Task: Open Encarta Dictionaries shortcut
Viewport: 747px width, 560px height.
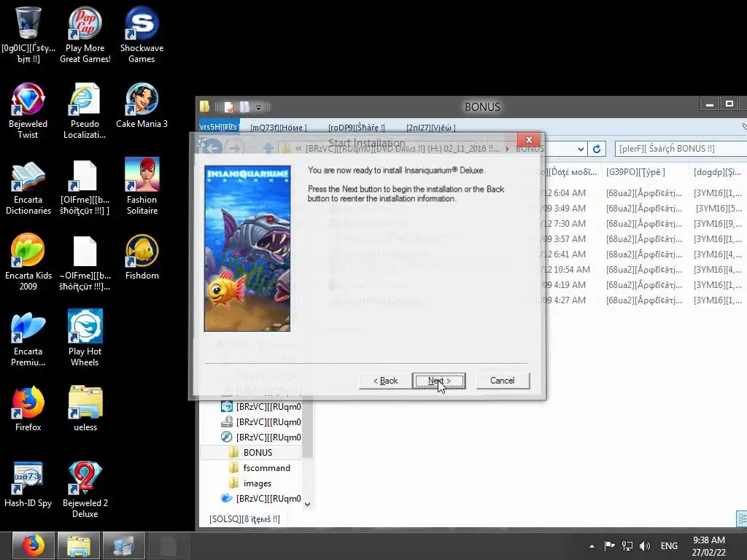Action: click(x=28, y=187)
